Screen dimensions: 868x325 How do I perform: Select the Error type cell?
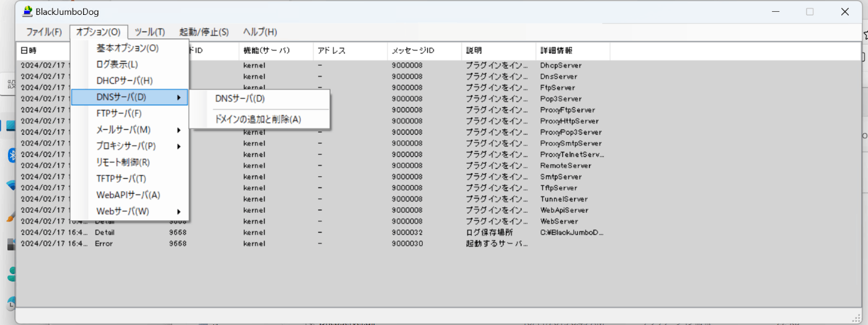pyautogui.click(x=104, y=244)
